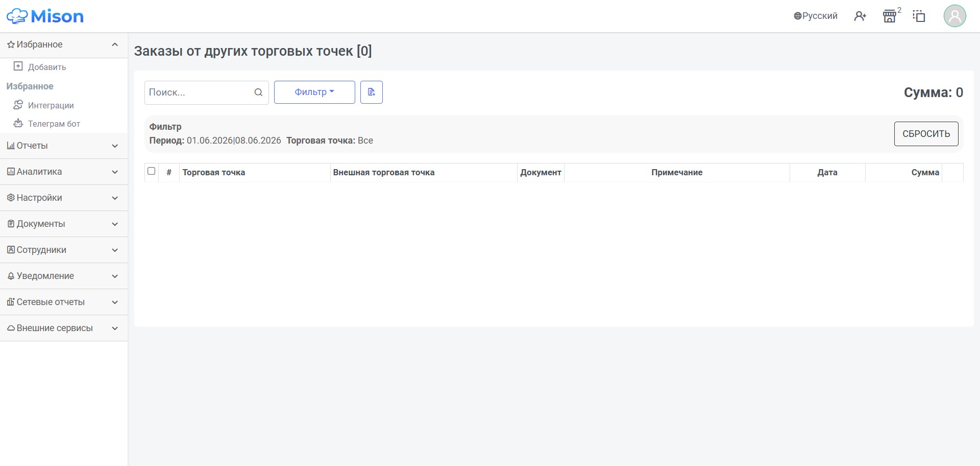This screenshot has height=466, width=980.
Task: Click the Документ column header
Action: [541, 172]
